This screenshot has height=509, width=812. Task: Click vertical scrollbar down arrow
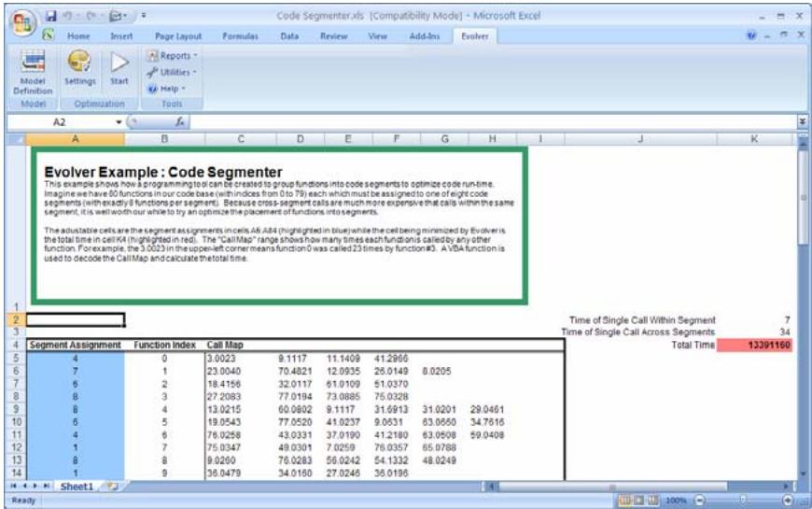tap(802, 474)
